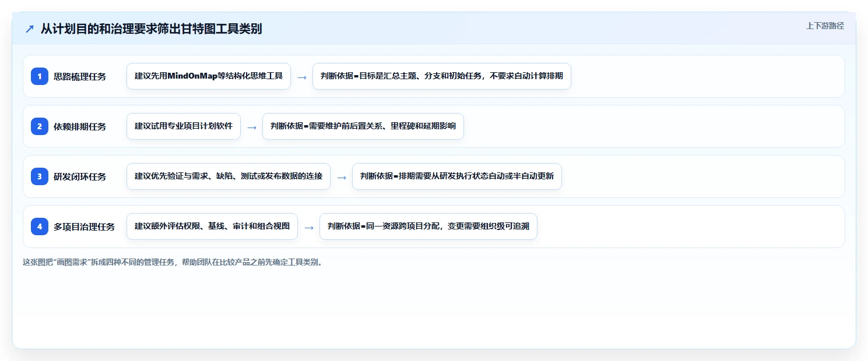
Task: Click the diagonal arrow icon beside the title
Action: 30,29
